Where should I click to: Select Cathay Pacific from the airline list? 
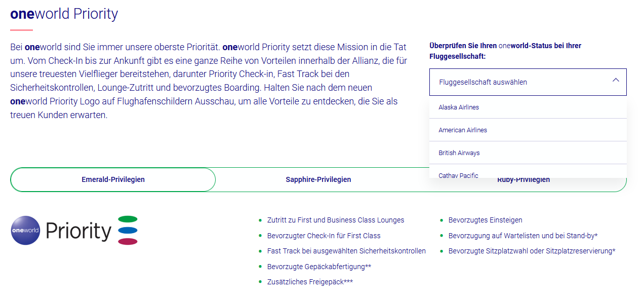pyautogui.click(x=459, y=174)
